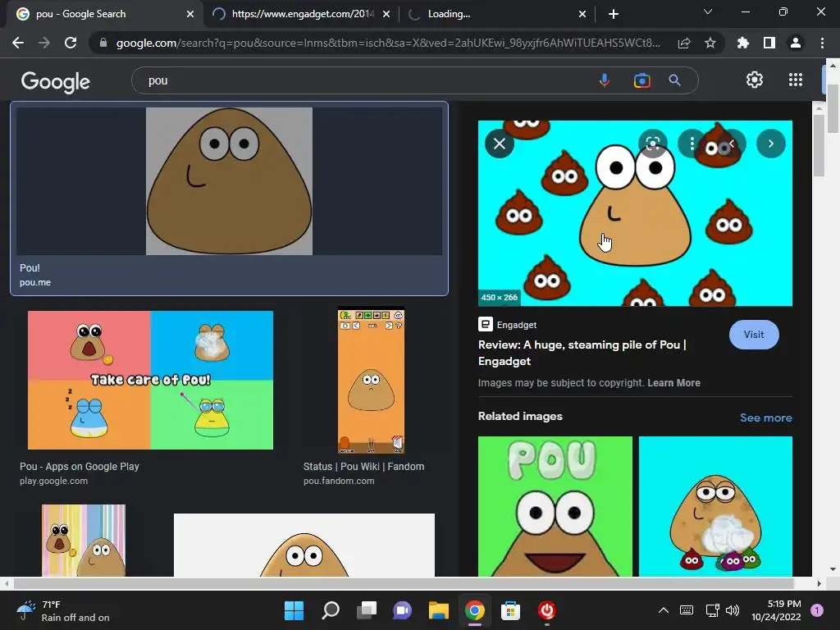Screen dimensions: 840x630
Task: Select the Pou! pou.me image result
Action: (230, 181)
